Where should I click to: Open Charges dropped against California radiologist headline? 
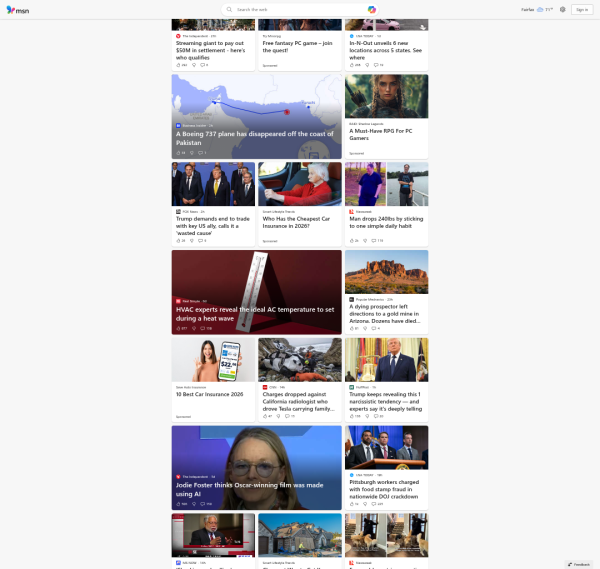298,401
